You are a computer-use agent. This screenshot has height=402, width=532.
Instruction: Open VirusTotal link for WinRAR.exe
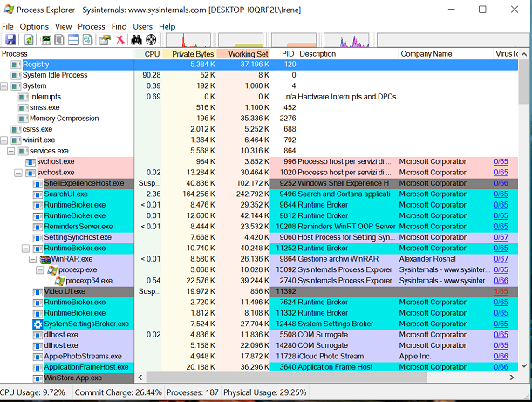click(501, 259)
